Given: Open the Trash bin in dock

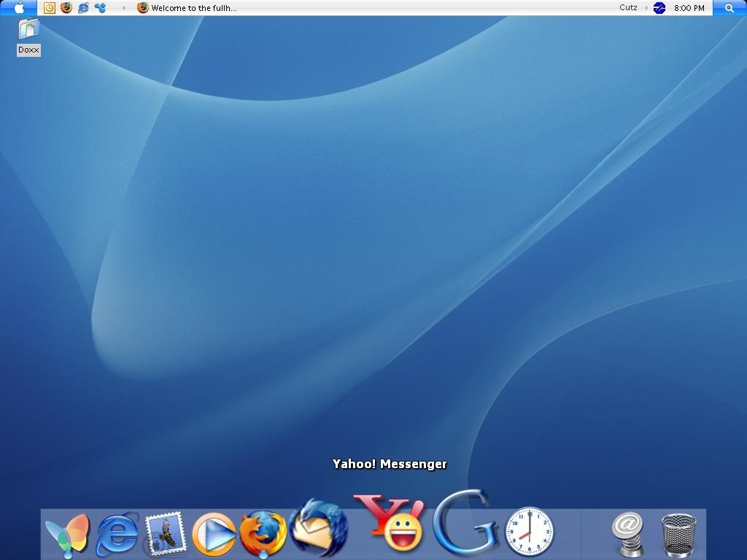Looking at the screenshot, I should pyautogui.click(x=678, y=535).
